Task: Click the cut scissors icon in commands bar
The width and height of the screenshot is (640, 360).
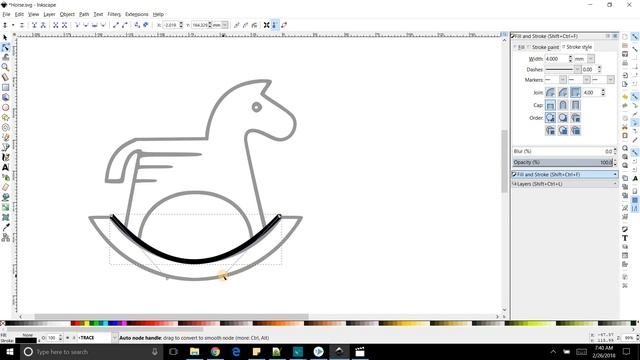Action: coord(625,127)
